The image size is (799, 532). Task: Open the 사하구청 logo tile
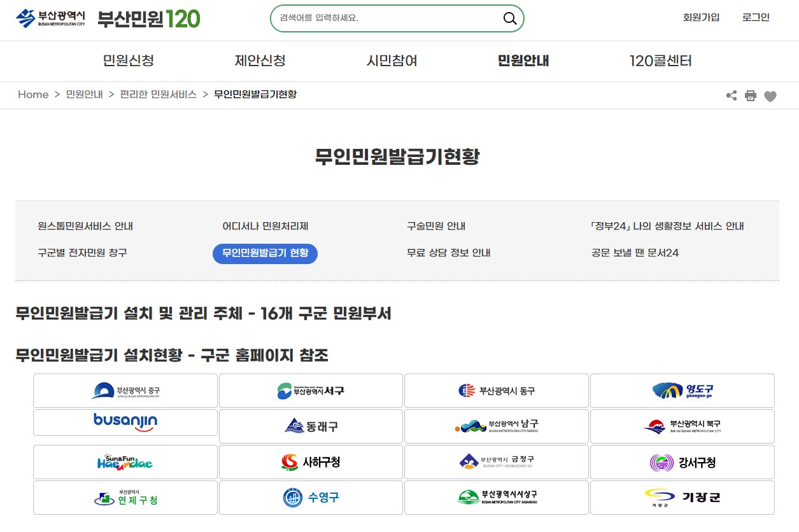click(x=311, y=462)
